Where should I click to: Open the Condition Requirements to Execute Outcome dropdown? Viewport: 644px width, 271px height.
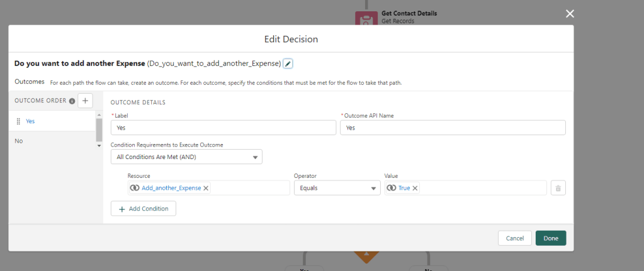tap(186, 157)
